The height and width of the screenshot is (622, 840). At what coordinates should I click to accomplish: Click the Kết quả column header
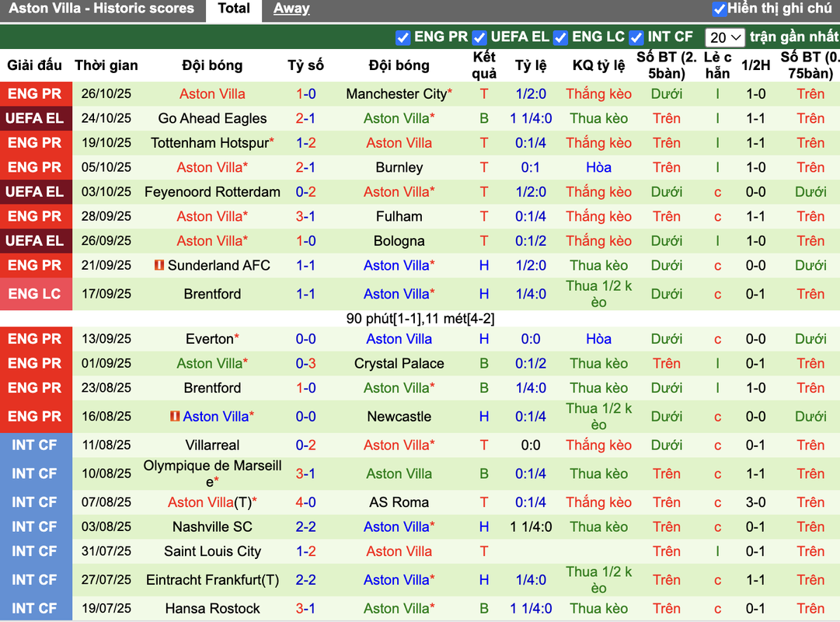pyautogui.click(x=484, y=65)
